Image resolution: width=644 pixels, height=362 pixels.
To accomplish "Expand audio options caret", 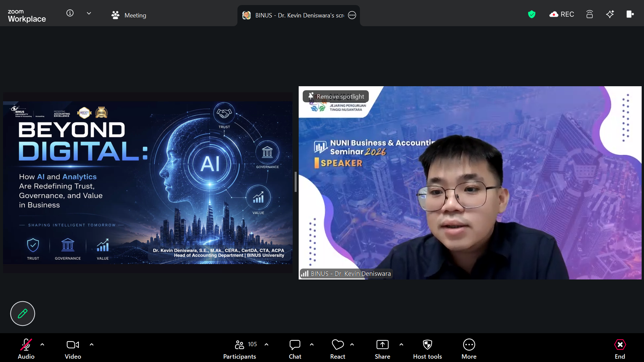I will click(42, 345).
